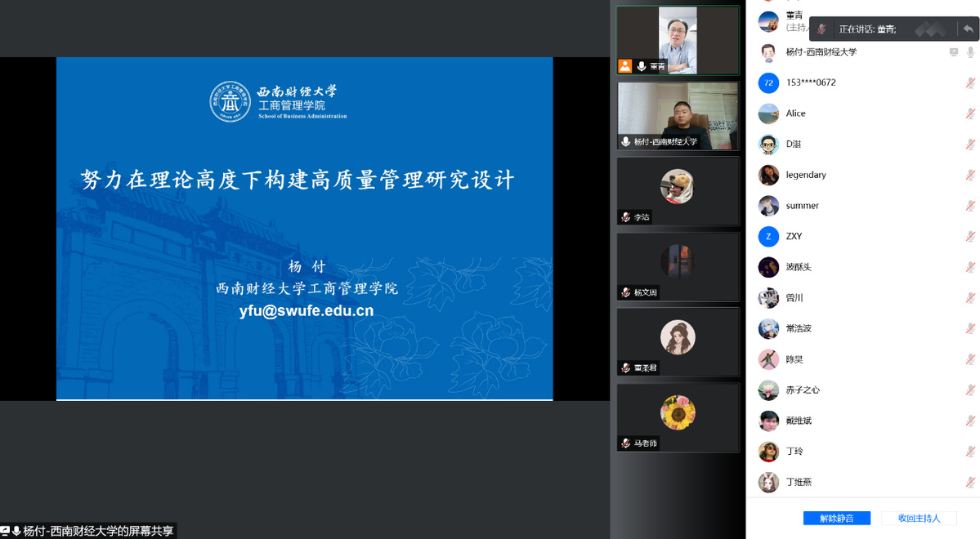Screen dimensions: 980x539
Task: Toggle the microphone icon for participant legendary
Action: (x=970, y=175)
